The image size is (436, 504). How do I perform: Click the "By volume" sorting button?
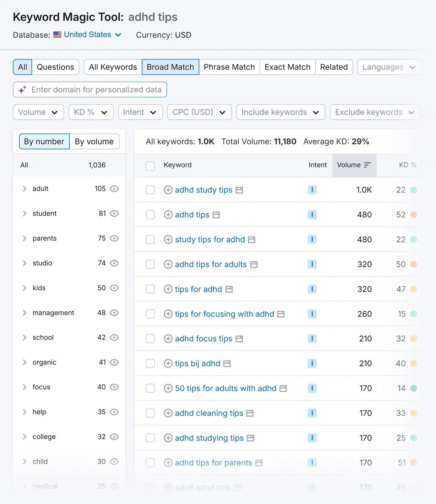tap(94, 141)
